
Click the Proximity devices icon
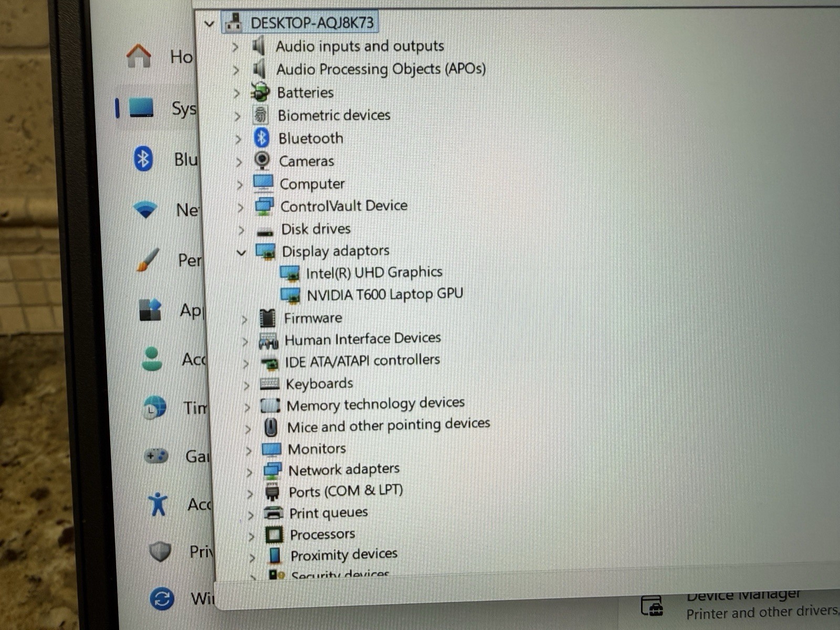coord(275,555)
